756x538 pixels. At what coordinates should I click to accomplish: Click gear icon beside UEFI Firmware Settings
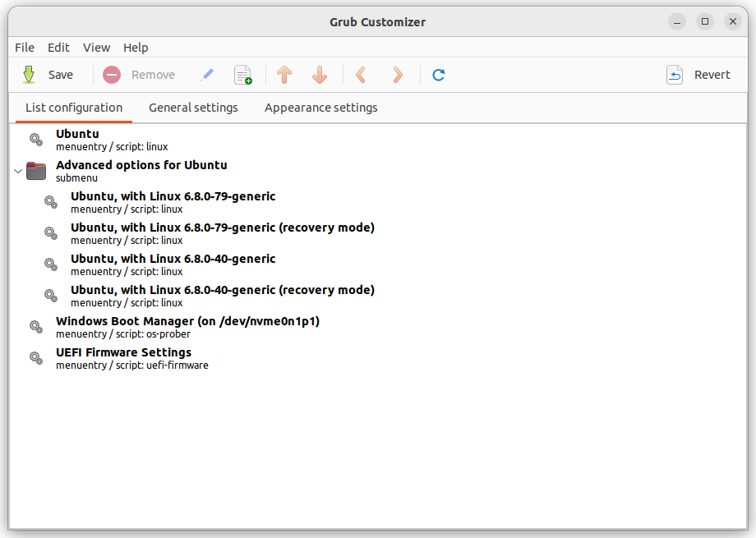(36, 358)
